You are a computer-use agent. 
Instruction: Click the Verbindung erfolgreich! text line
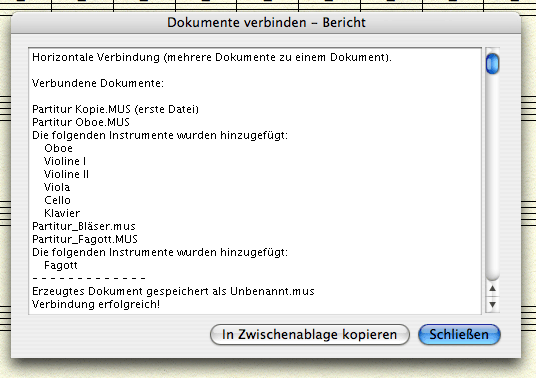pyautogui.click(x=96, y=304)
